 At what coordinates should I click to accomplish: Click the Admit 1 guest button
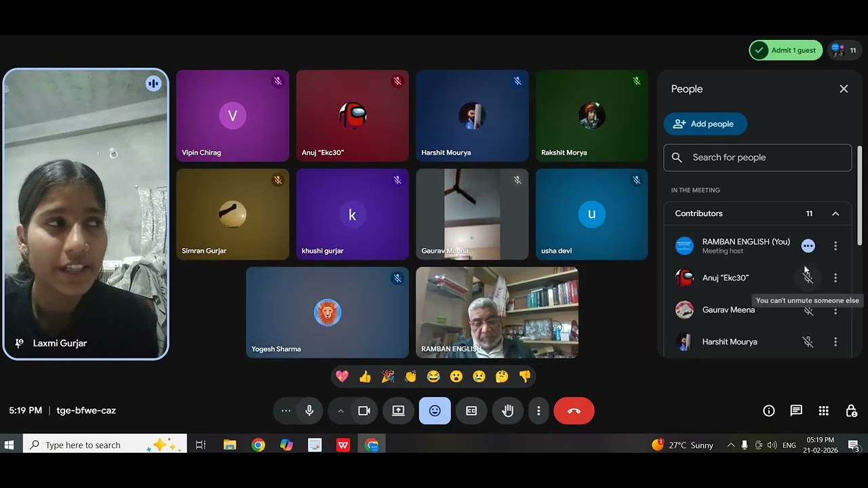786,50
